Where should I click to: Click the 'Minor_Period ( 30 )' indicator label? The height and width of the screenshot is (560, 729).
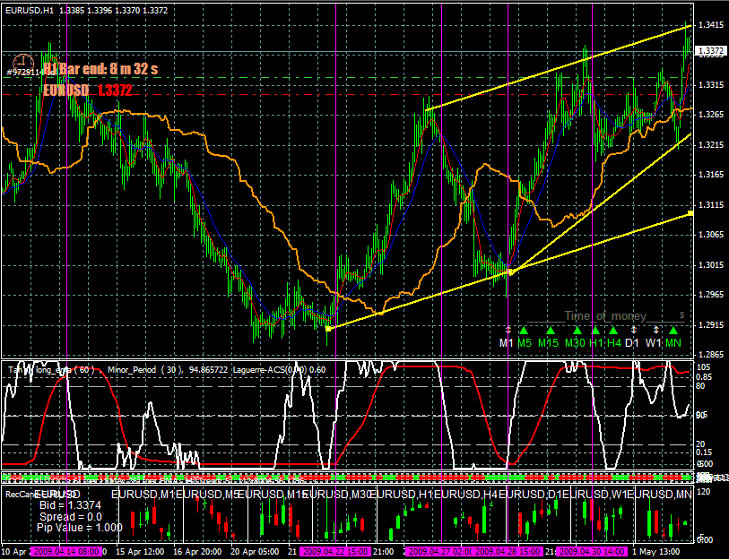click(144, 370)
